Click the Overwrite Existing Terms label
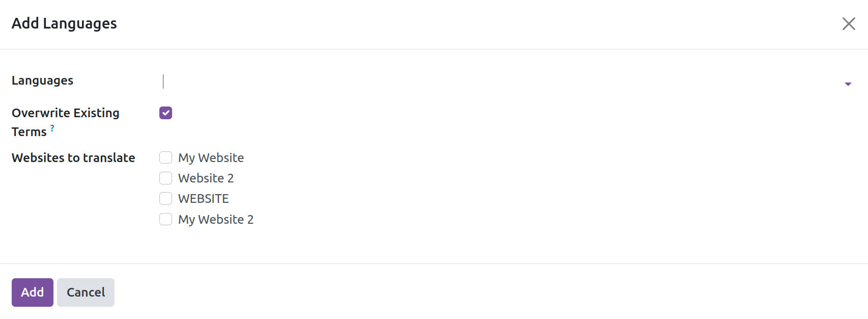The height and width of the screenshot is (319, 868). (x=65, y=122)
